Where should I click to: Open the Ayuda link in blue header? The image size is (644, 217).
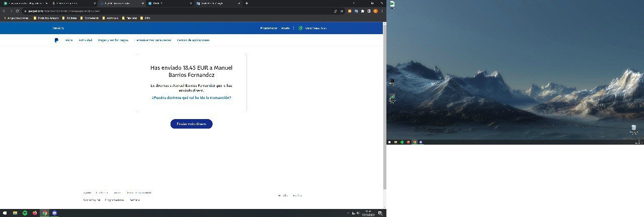(285, 28)
